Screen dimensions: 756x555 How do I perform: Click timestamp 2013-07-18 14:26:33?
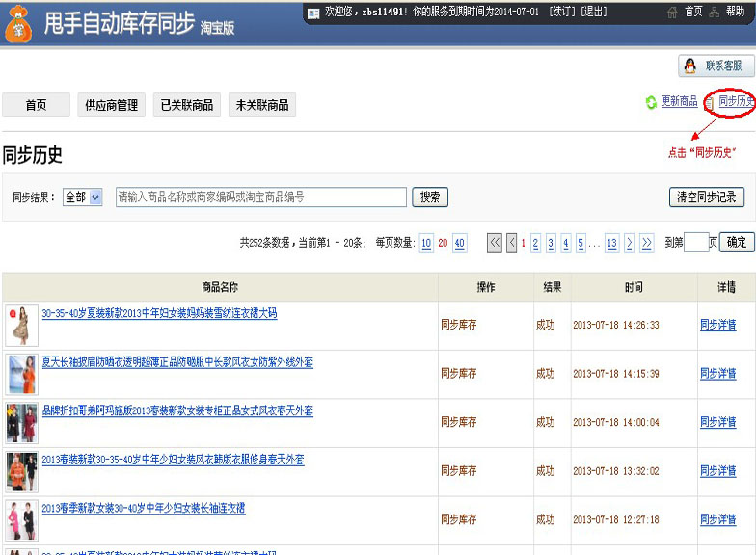click(x=615, y=326)
